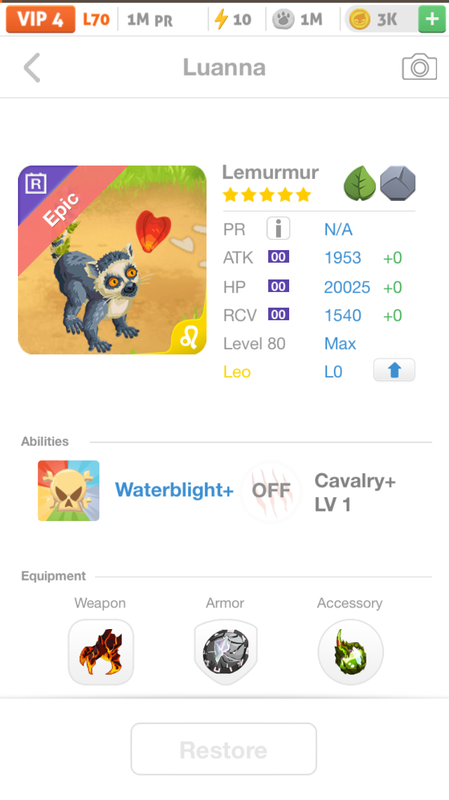Image resolution: width=449 pixels, height=800 pixels.
Task: Tap the green Accessory equipment slot
Action: (351, 652)
